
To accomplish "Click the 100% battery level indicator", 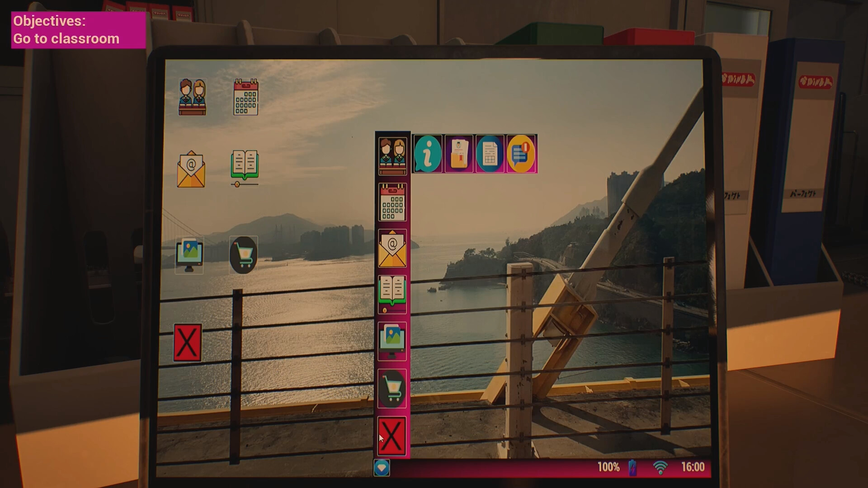I will point(609,467).
